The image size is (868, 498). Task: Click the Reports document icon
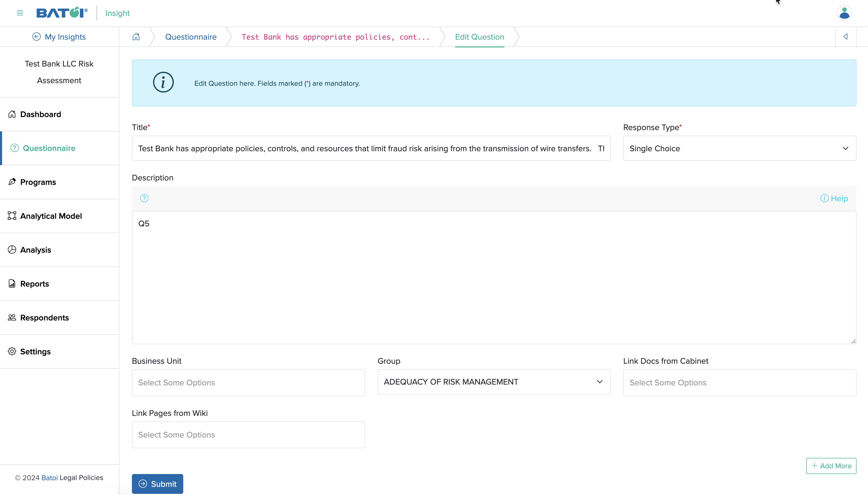coord(12,283)
